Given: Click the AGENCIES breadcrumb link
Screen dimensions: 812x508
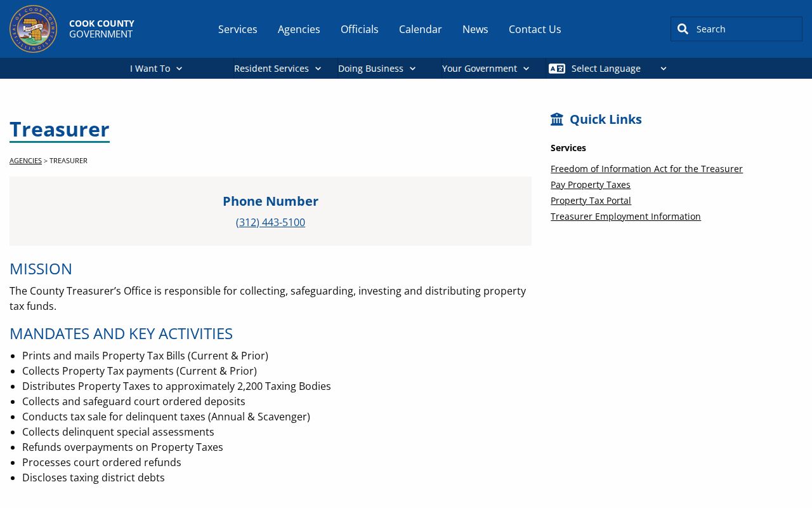Looking at the screenshot, I should pyautogui.click(x=25, y=161).
